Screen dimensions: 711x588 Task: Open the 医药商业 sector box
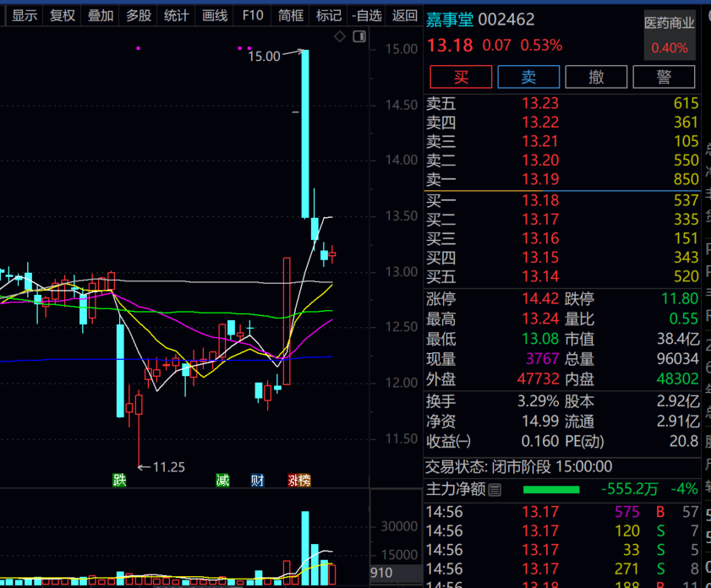point(670,35)
